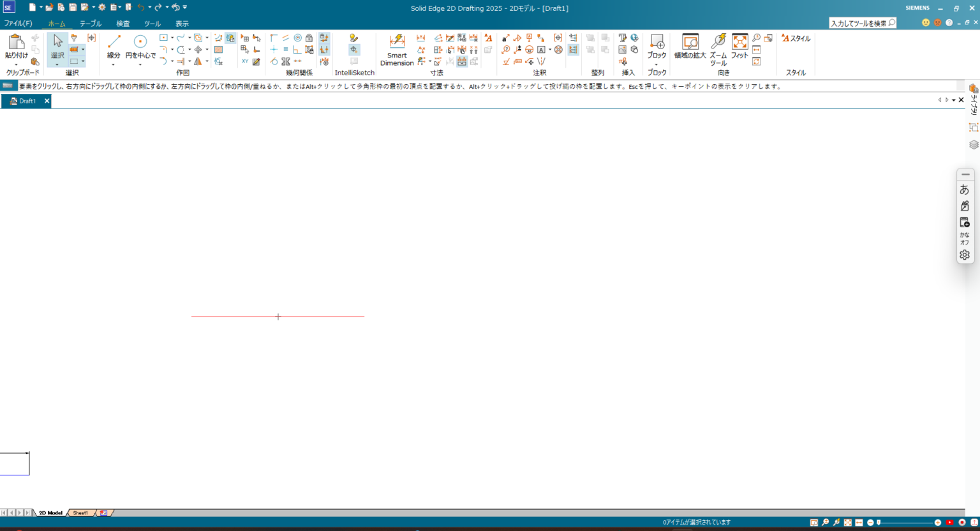980x531 pixels.
Task: Switch かな toggle in the right panel
Action: (x=964, y=239)
